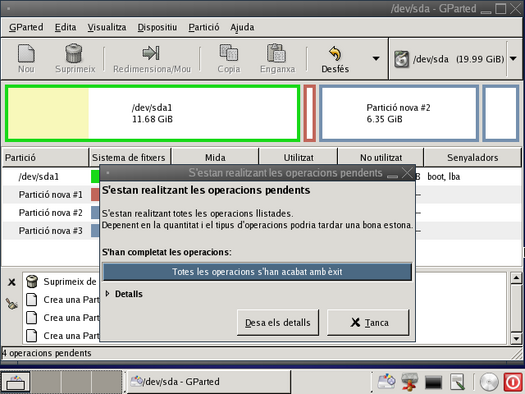525x394 pixels.
Task: Click the completed operations progress bar
Action: (x=257, y=271)
